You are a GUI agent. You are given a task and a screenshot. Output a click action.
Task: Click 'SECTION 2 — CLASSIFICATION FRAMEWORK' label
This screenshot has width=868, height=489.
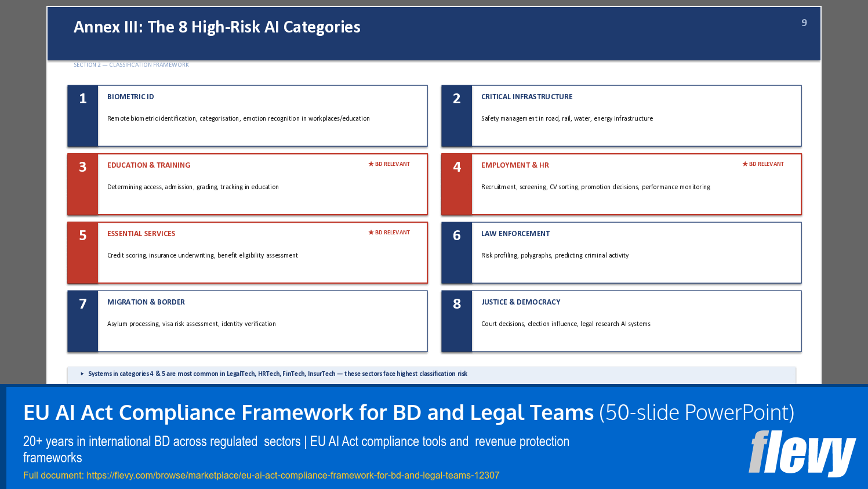pos(131,65)
